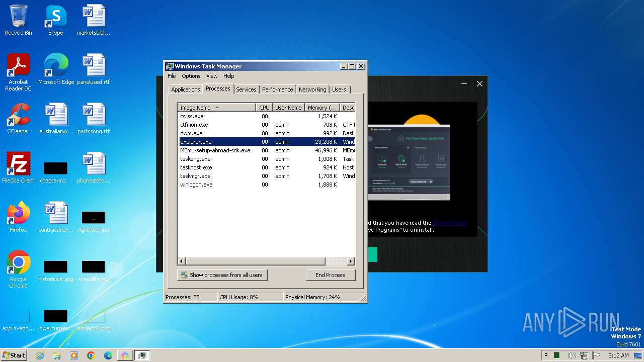The width and height of the screenshot is (644, 362).
Task: Launch Acrobat Reader DC shortcut
Action: [18, 72]
